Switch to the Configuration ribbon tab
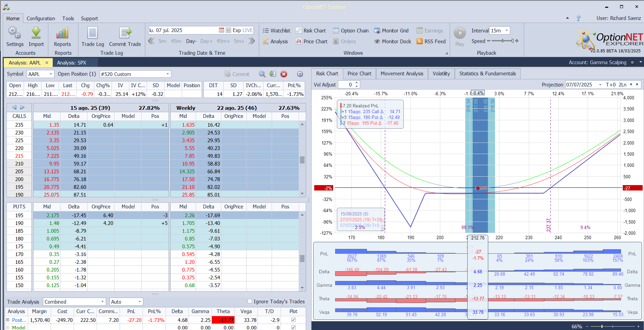644x330 pixels. click(41, 19)
